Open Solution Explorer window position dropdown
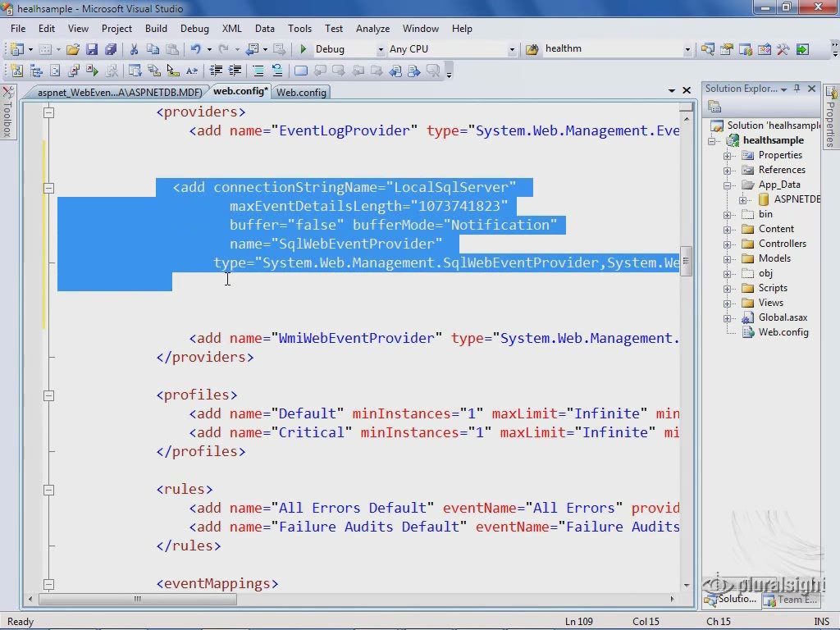Viewport: 840px width, 630px height. (x=783, y=89)
